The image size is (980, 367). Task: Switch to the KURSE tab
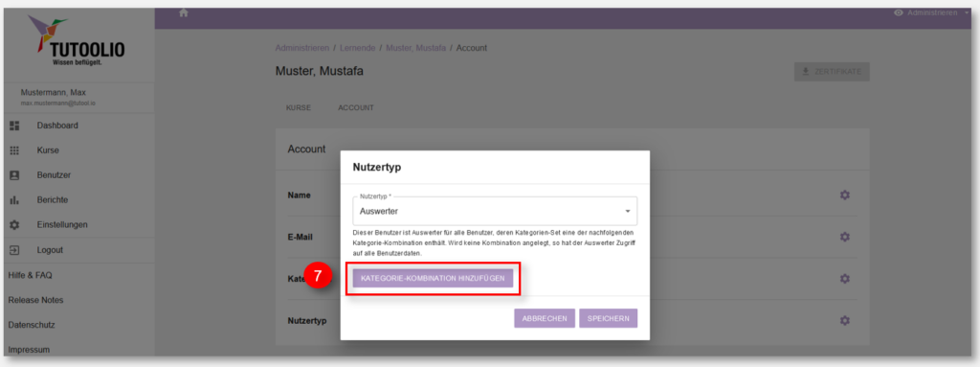(x=299, y=107)
